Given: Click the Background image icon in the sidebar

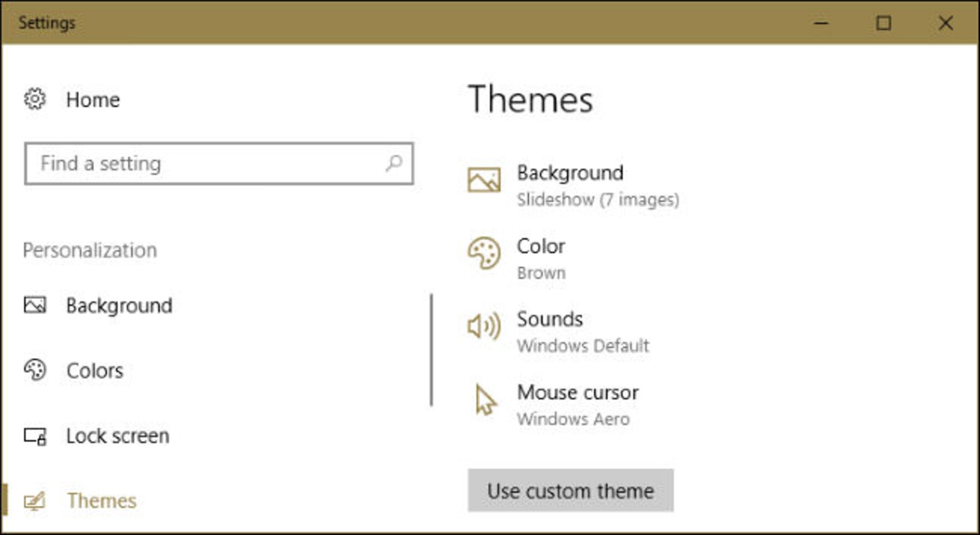Looking at the screenshot, I should pos(34,304).
